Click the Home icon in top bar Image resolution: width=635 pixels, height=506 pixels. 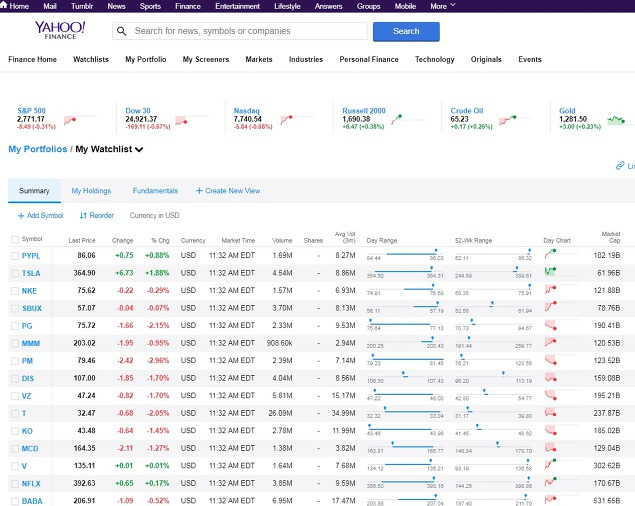4,5
